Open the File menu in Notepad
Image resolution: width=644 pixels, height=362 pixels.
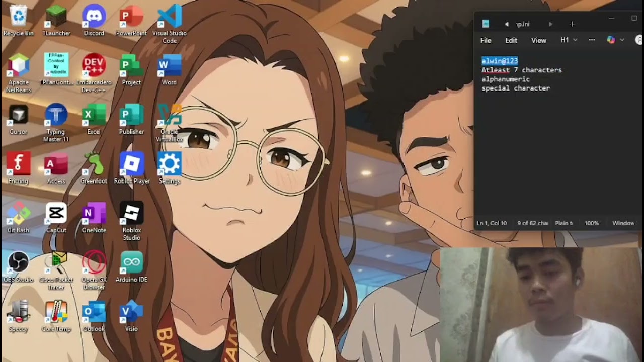click(x=486, y=40)
